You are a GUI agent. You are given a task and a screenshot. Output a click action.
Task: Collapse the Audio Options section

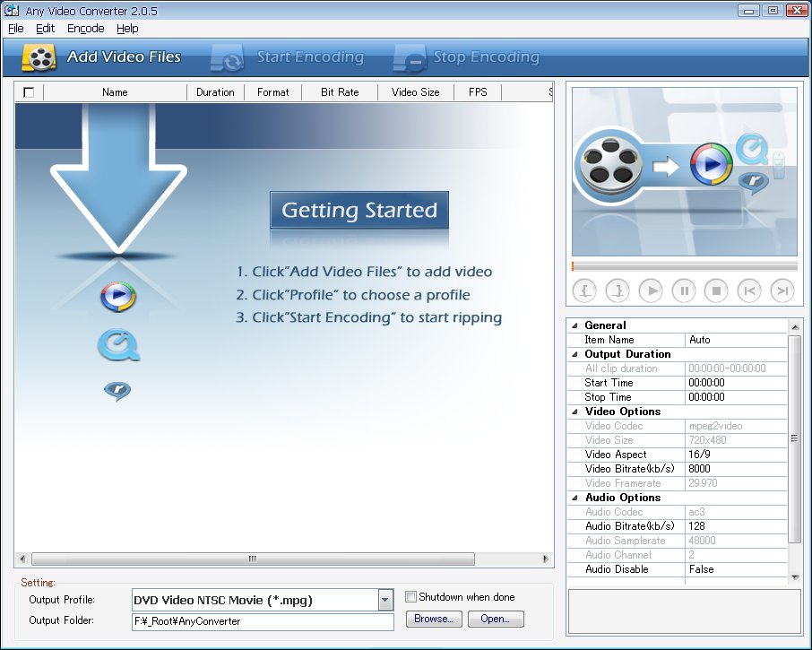(574, 498)
